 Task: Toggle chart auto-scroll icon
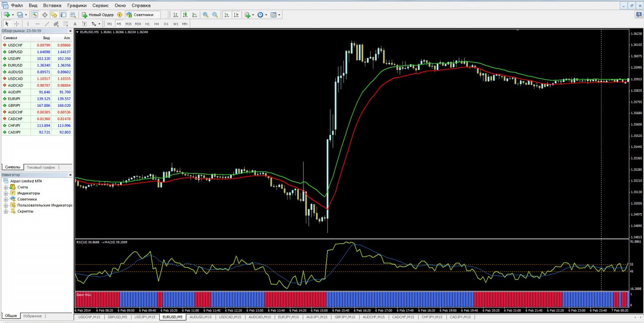[227, 15]
